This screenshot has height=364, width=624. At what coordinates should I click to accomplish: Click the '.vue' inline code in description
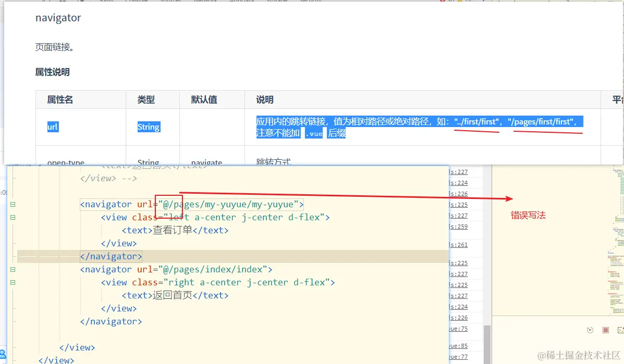[314, 133]
